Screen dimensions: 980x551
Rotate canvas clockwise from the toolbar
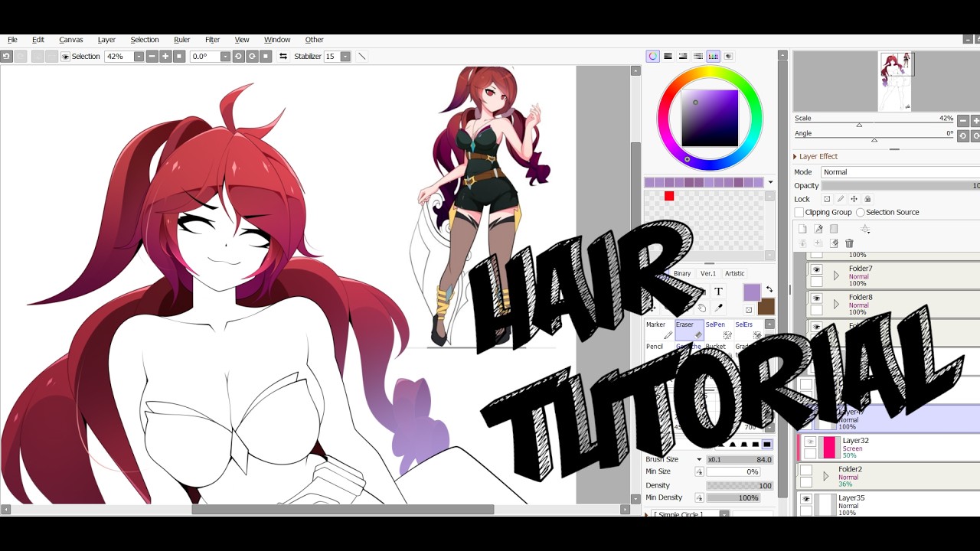[x=252, y=57]
